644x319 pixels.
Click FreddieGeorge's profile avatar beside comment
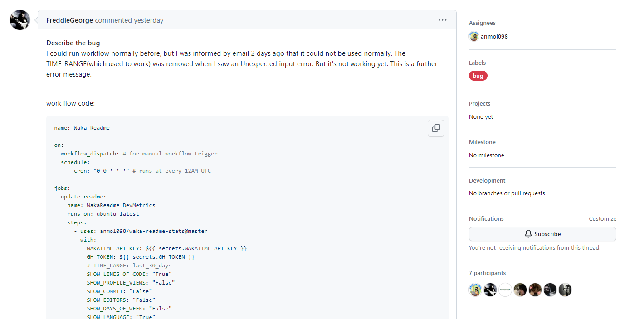[x=20, y=20]
